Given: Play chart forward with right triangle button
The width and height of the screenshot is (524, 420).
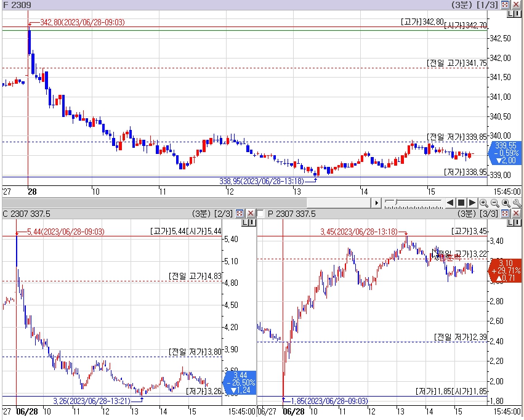Looking at the screenshot, I should [x=472, y=203].
